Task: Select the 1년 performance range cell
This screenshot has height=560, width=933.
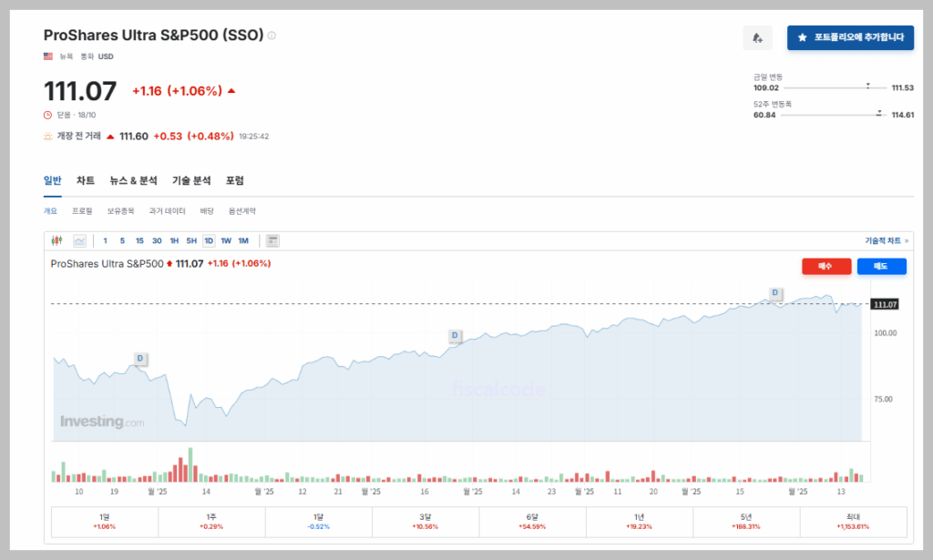Action: [x=640, y=522]
